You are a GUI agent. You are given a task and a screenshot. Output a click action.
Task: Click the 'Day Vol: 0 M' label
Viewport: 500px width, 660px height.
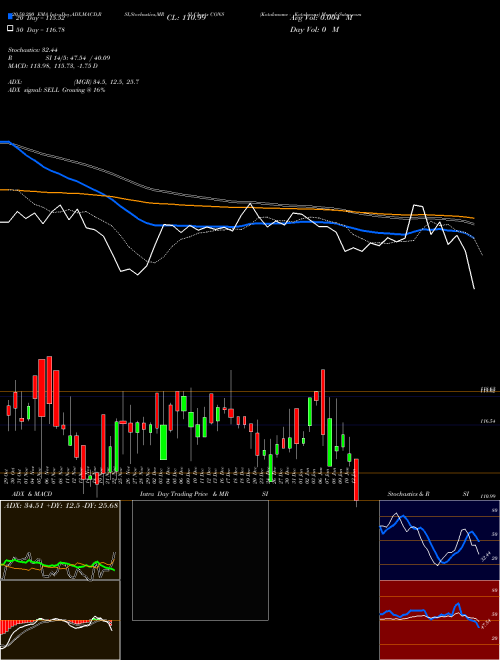click(314, 30)
